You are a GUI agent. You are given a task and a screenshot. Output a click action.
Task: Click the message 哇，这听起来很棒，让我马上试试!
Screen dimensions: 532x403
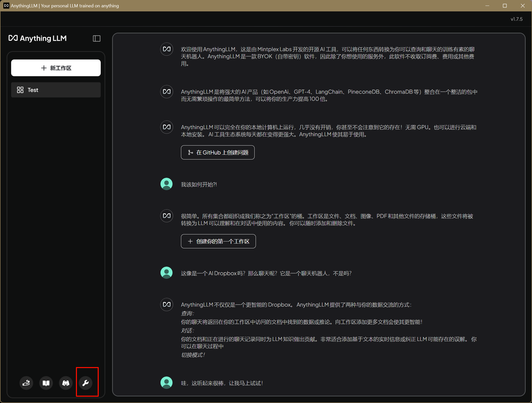(222, 383)
